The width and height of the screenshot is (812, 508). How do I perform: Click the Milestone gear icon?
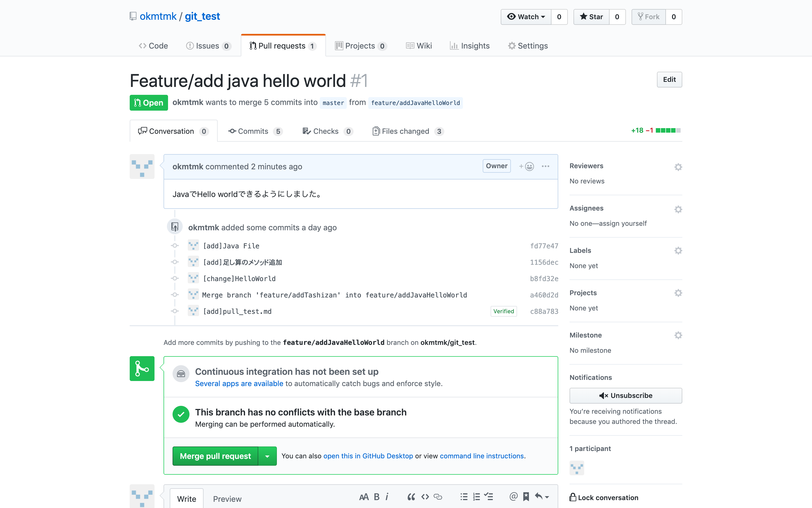[678, 335]
